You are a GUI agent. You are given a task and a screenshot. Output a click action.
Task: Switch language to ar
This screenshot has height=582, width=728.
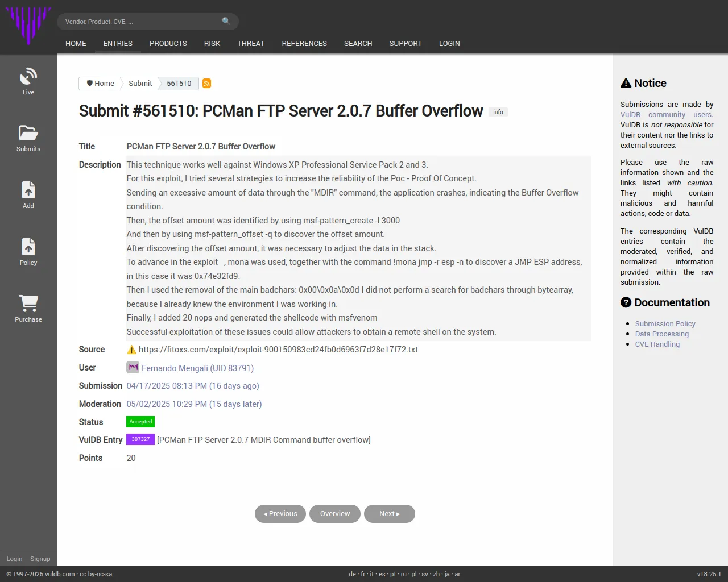pos(457,574)
